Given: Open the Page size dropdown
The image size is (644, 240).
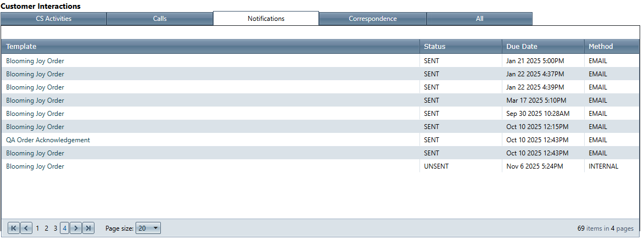Looking at the screenshot, I should tap(148, 228).
